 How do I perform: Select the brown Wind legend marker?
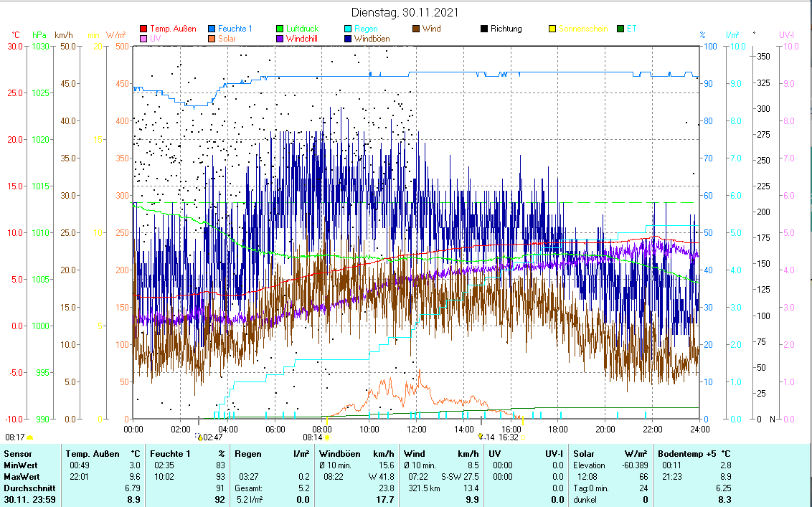pyautogui.click(x=416, y=29)
